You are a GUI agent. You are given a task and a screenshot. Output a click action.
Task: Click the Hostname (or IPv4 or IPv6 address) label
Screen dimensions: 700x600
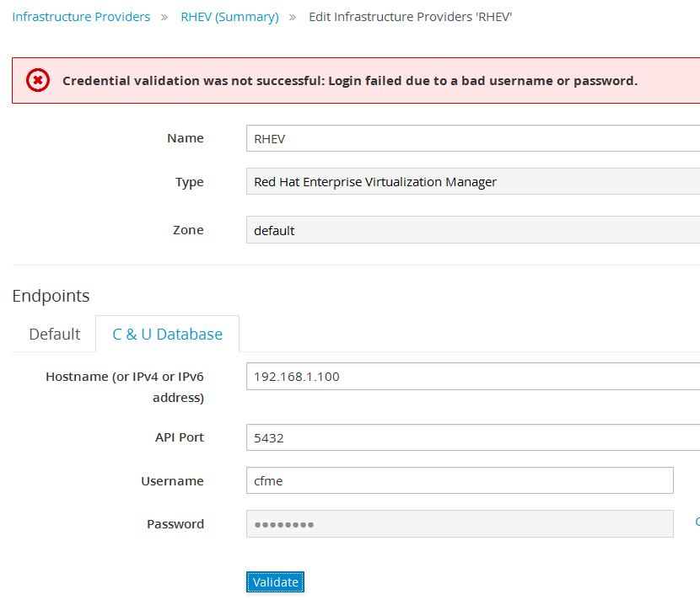click(125, 387)
